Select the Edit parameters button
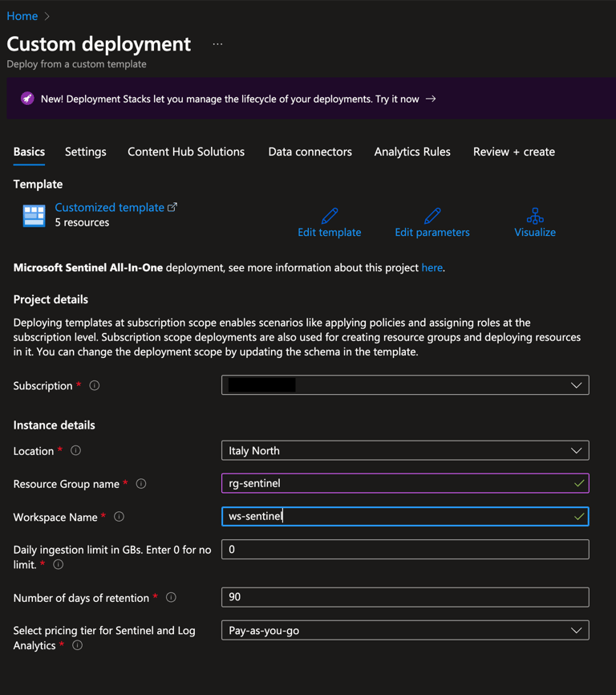 432,223
